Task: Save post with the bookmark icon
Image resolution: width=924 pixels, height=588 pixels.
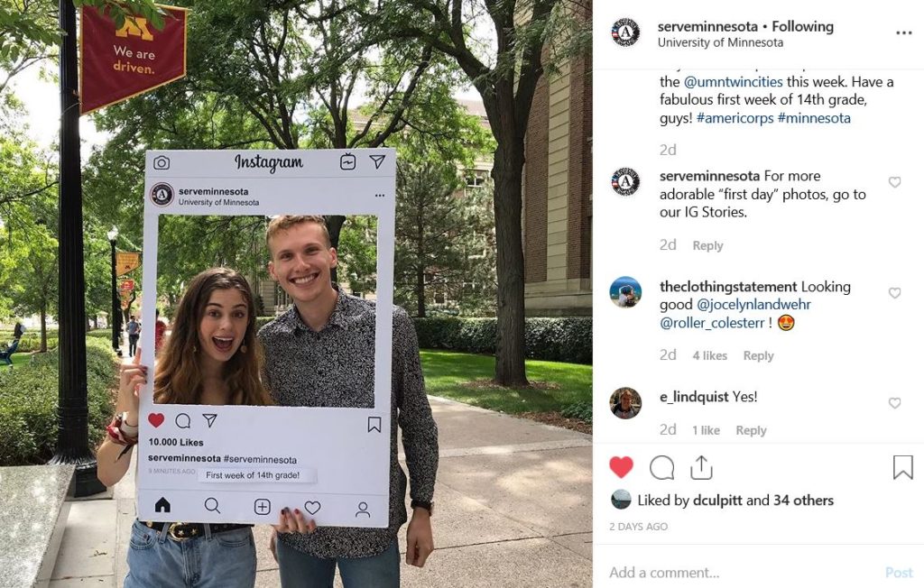Action: [x=902, y=467]
